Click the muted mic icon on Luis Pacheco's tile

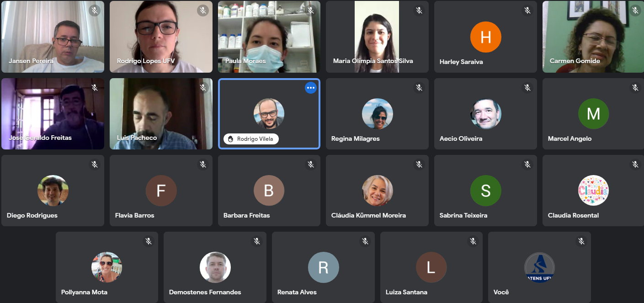click(203, 87)
